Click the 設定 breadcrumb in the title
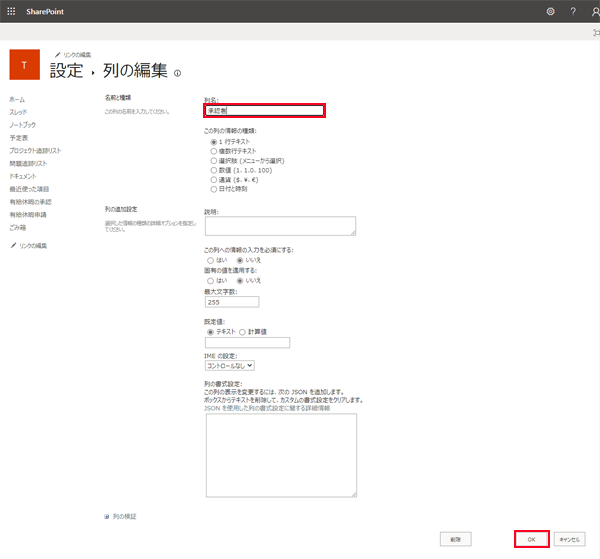This screenshot has height=559, width=600. point(67,71)
